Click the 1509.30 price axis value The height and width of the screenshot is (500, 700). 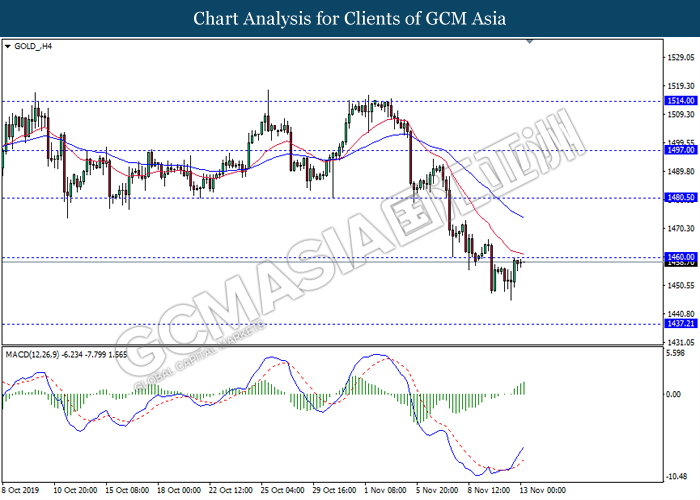(681, 114)
